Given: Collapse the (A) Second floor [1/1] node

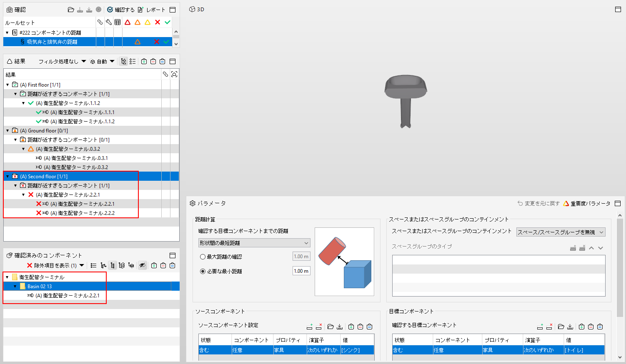Looking at the screenshot, I should (x=8, y=176).
